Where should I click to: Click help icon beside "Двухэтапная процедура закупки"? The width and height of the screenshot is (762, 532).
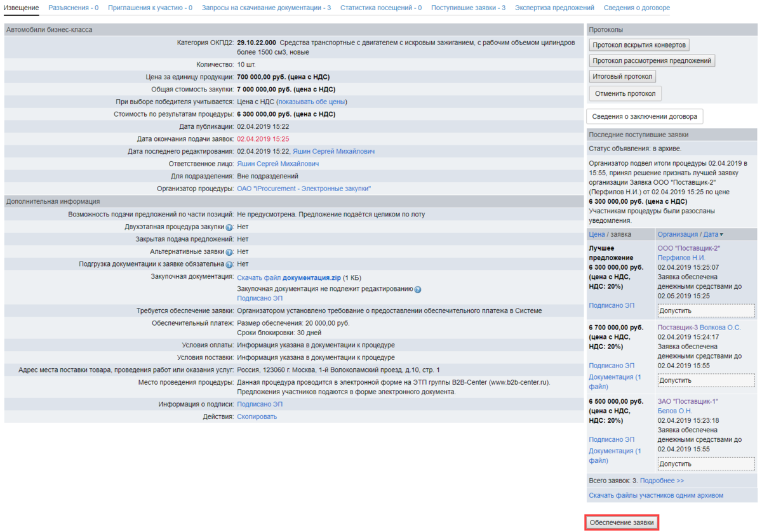click(229, 227)
